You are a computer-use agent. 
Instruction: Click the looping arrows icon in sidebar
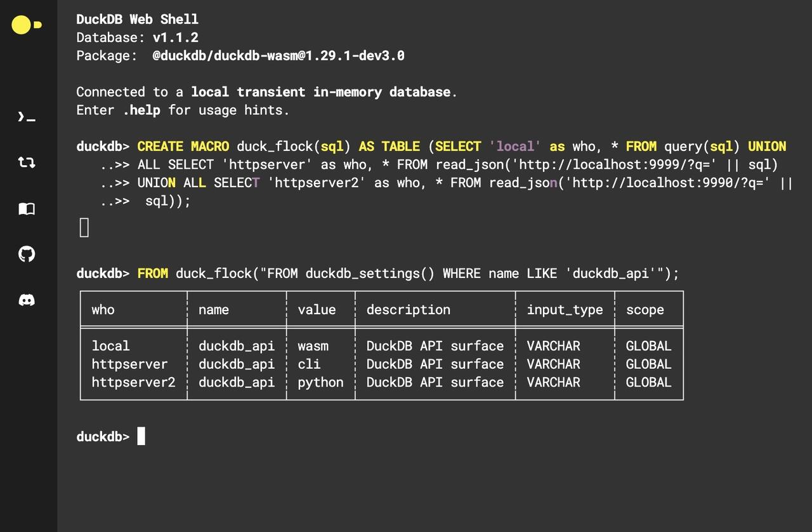[26, 163]
